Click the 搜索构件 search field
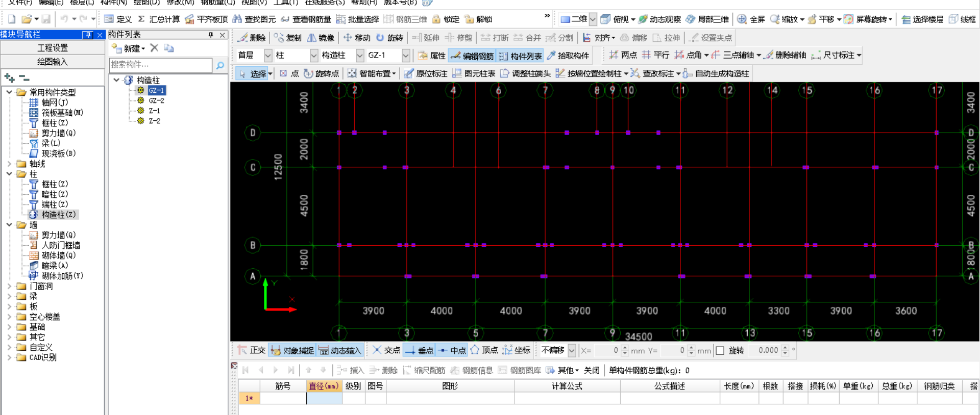980x415 pixels. (x=161, y=65)
